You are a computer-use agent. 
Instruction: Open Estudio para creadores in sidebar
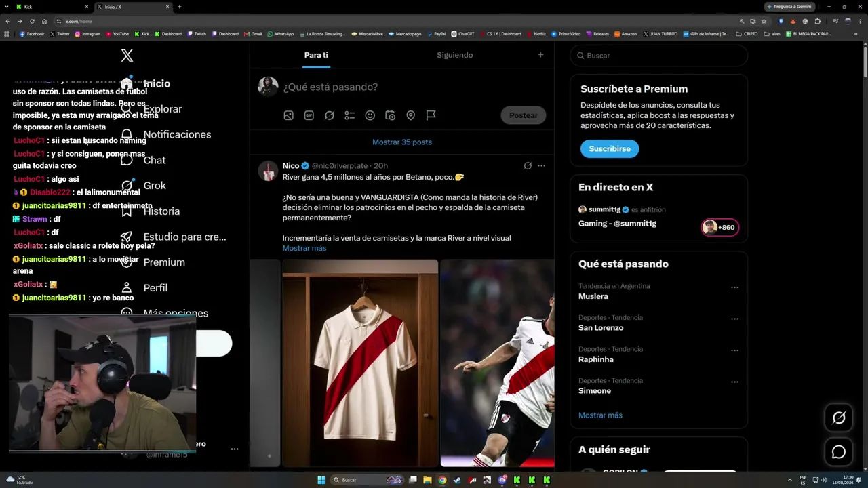point(174,237)
